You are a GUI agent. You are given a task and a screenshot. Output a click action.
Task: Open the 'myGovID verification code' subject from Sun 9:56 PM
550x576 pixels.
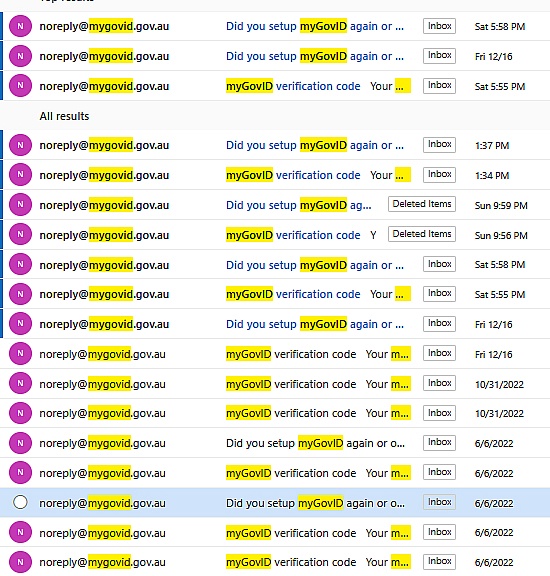(293, 235)
